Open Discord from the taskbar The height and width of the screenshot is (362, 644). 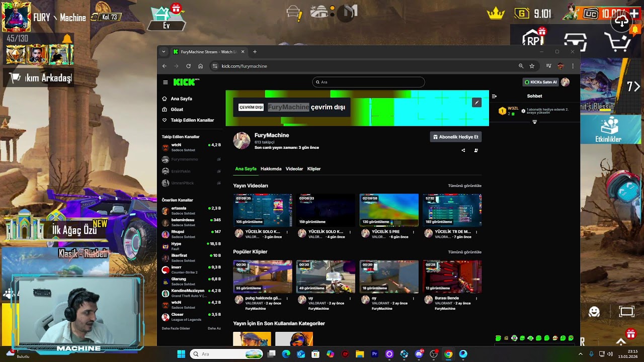coord(419,354)
